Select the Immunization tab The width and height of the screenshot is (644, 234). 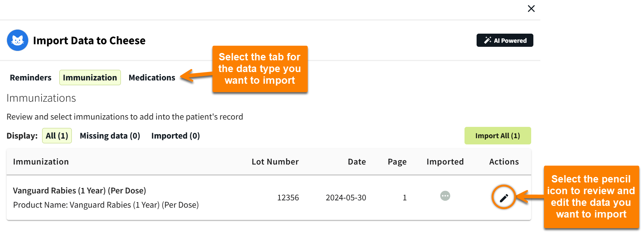90,77
